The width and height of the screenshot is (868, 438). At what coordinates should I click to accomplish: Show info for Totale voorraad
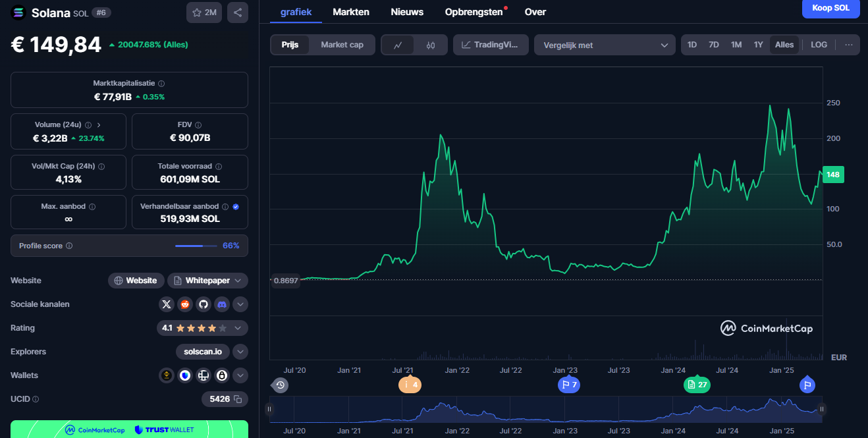pyautogui.click(x=219, y=167)
